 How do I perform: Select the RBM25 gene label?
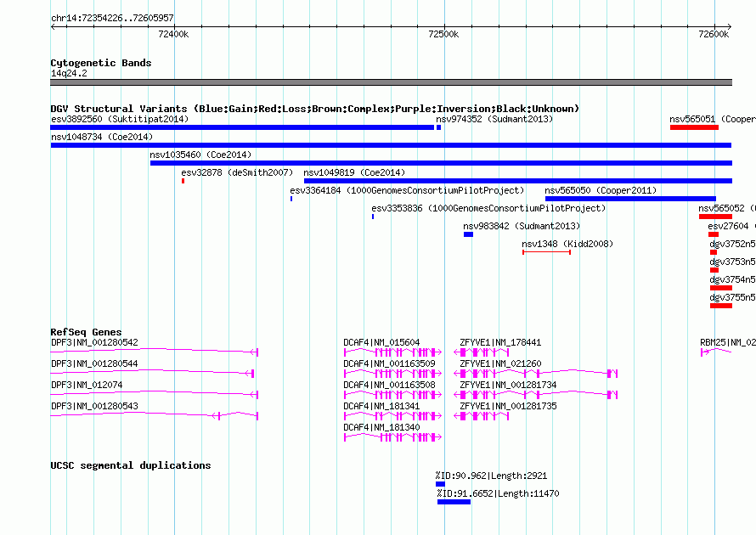tap(728, 343)
